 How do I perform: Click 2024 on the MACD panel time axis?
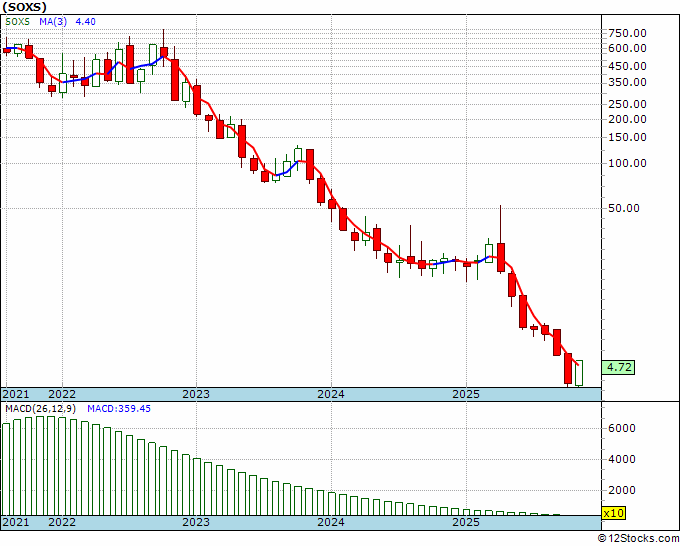coord(331,522)
